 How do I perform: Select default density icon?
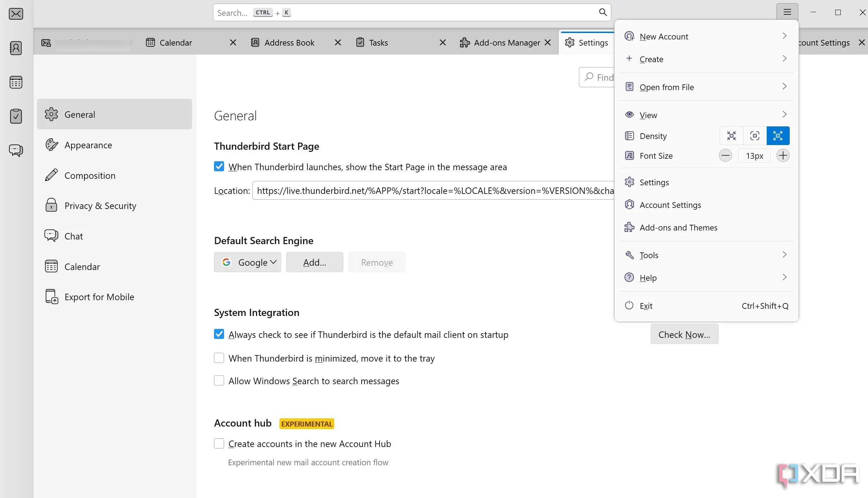755,136
